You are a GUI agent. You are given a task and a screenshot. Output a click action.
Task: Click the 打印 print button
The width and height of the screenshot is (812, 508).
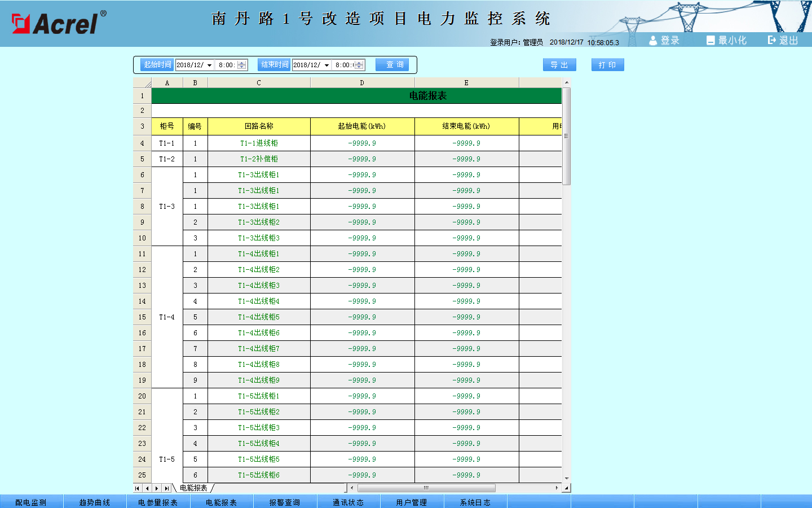607,65
